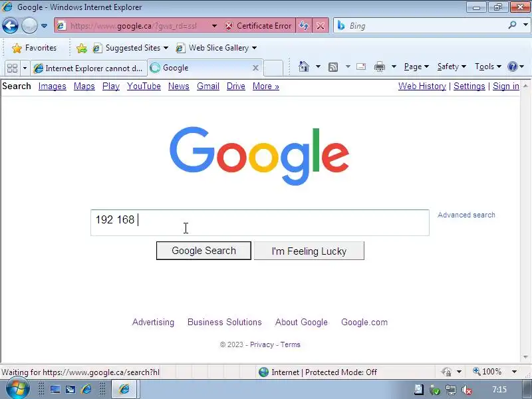Click the Print icon

[x=380, y=66]
